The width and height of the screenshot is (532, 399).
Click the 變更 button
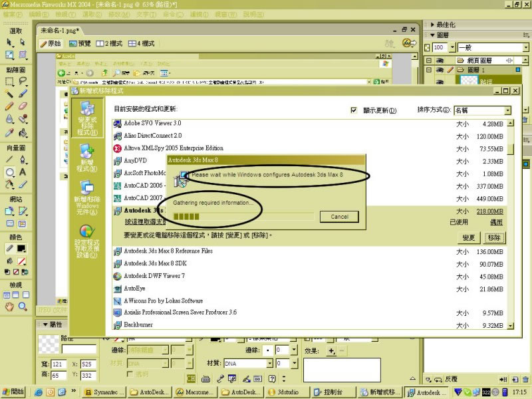coord(469,237)
